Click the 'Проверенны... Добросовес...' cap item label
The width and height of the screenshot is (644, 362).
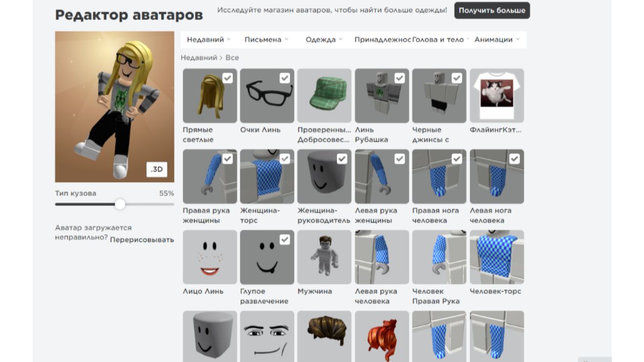325,134
